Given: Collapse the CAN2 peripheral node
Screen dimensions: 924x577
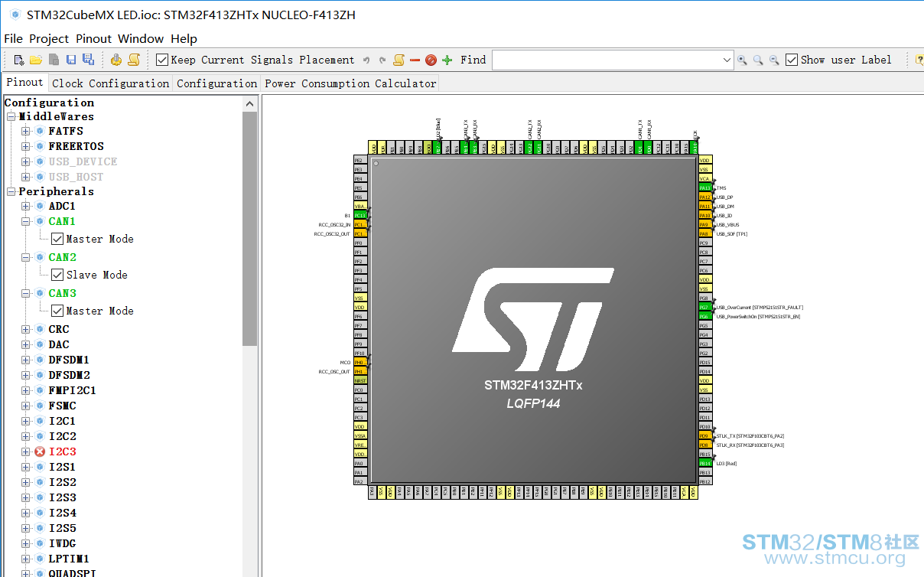Looking at the screenshot, I should pyautogui.click(x=26, y=257).
